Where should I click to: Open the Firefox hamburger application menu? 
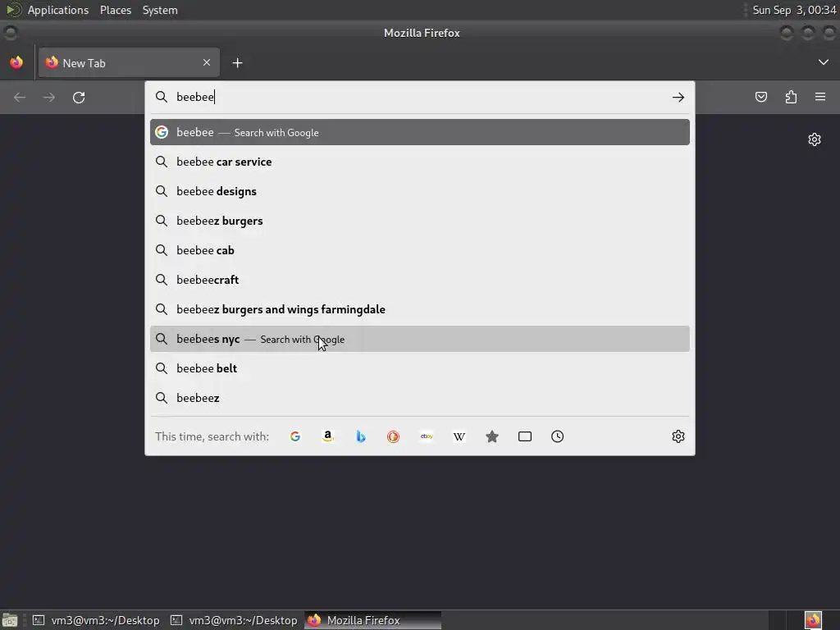pyautogui.click(x=820, y=97)
